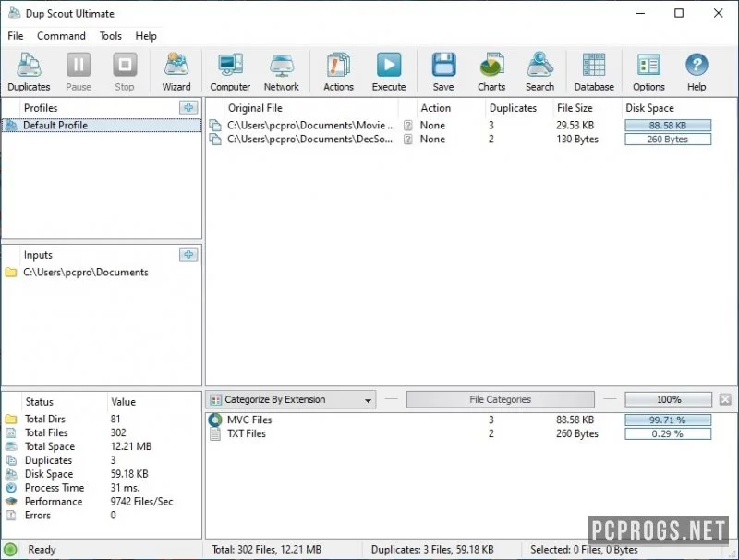Image resolution: width=739 pixels, height=560 pixels.
Task: Open the Help menu
Action: point(146,36)
